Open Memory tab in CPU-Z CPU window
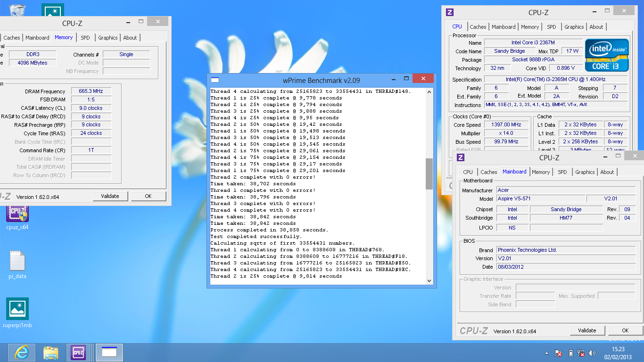 [x=530, y=27]
